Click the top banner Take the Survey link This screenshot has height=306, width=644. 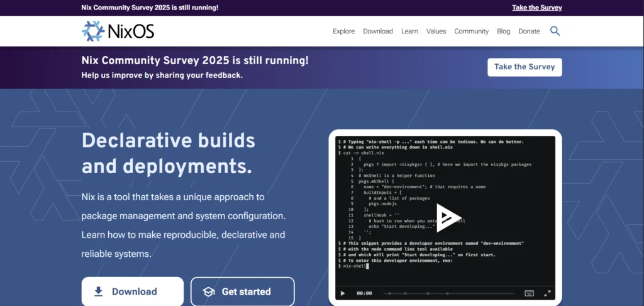(x=536, y=8)
